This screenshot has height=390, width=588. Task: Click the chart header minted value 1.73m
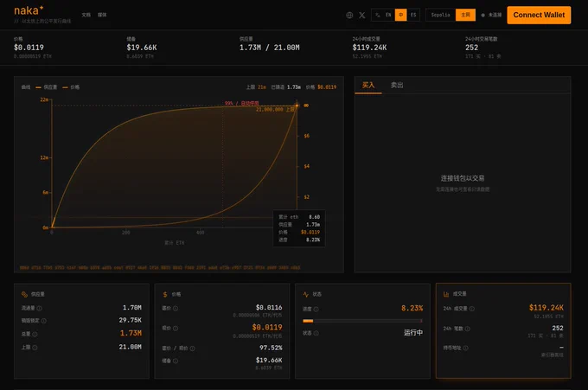pyautogui.click(x=294, y=87)
